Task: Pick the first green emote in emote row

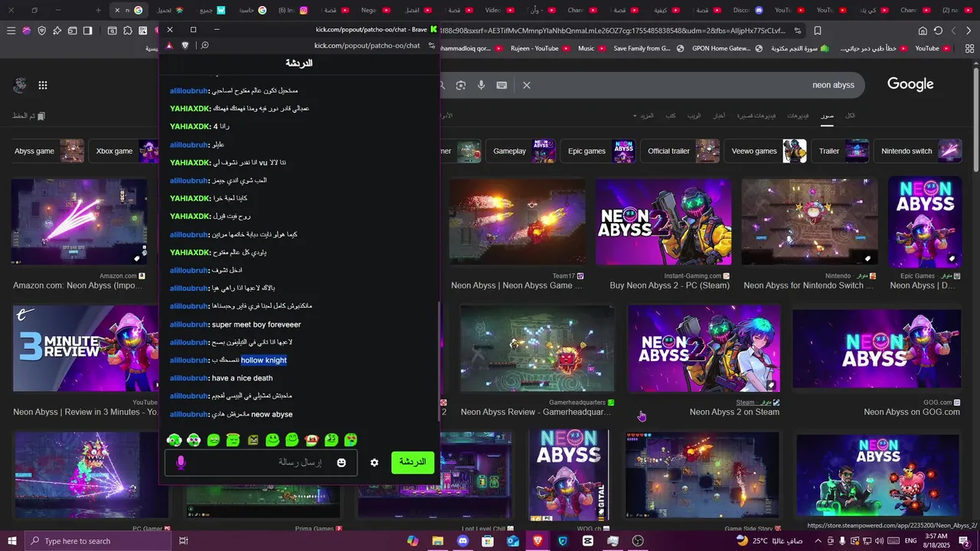Action: pyautogui.click(x=175, y=440)
